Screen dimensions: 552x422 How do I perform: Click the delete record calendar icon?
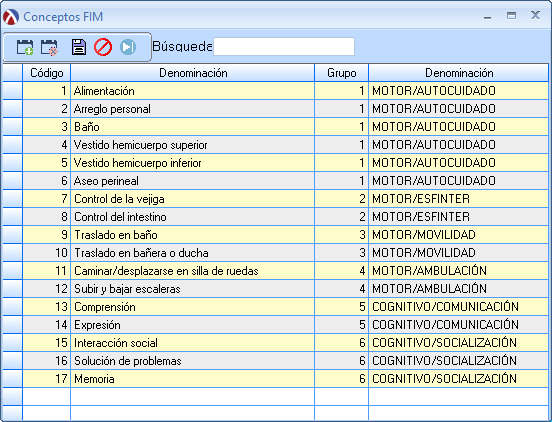click(49, 47)
